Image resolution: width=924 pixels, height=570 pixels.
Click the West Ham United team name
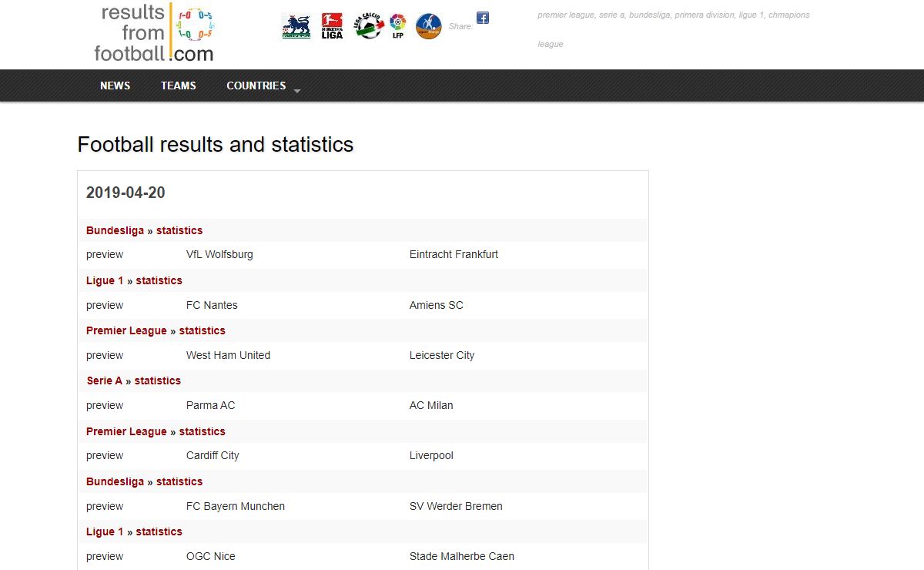[x=228, y=355]
